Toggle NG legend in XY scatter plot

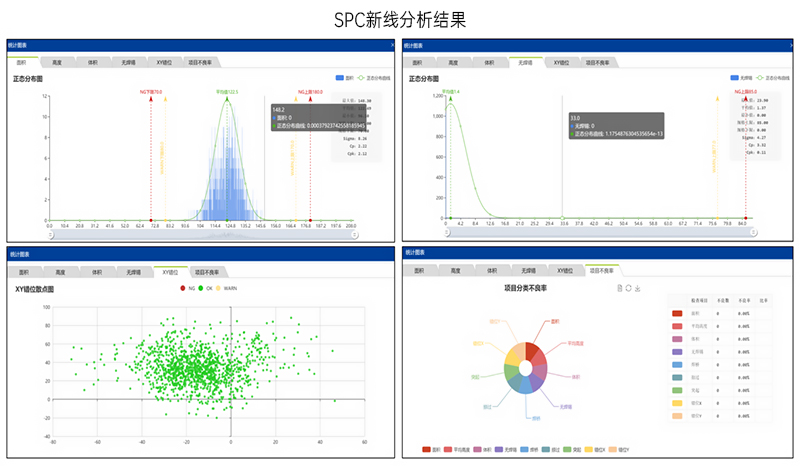tap(181, 288)
